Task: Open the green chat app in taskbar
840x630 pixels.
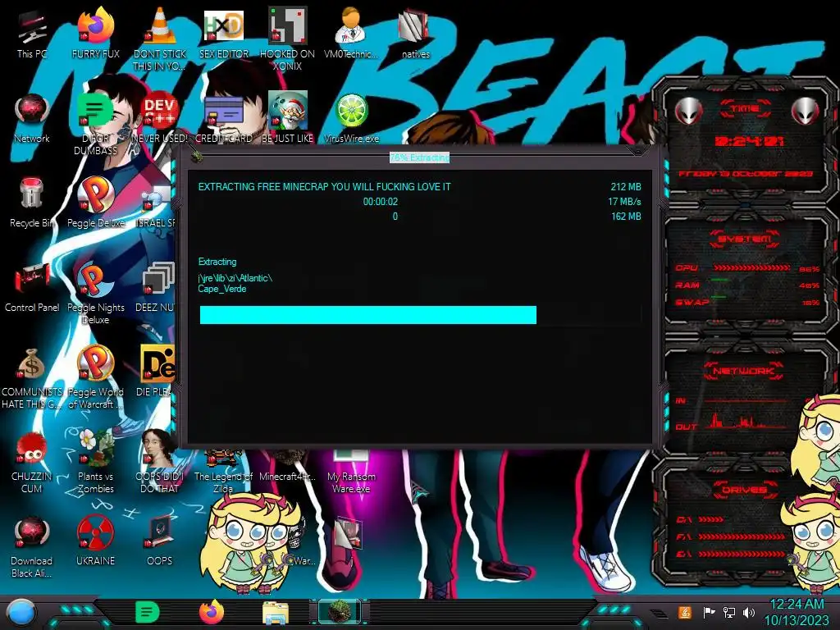Action: tap(147, 612)
